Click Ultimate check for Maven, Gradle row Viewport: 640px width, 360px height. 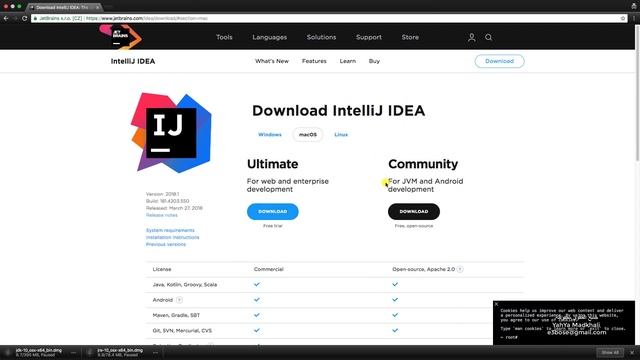coord(257,315)
